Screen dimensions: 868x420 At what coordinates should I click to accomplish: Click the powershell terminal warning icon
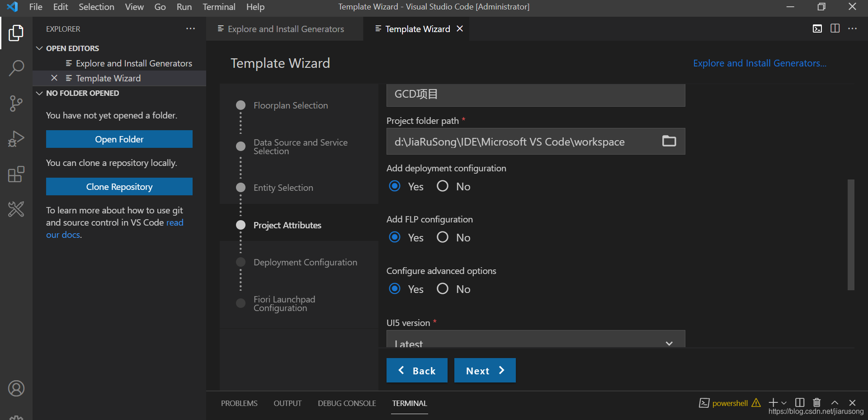(x=756, y=403)
